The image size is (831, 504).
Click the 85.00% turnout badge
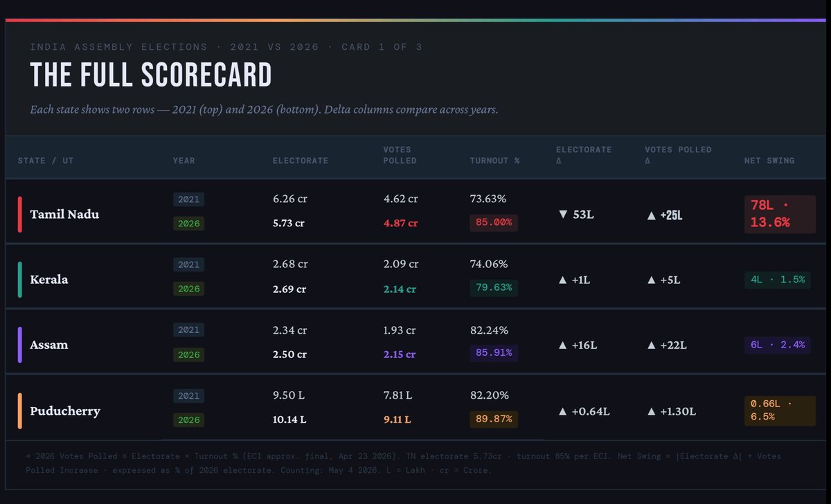pyautogui.click(x=494, y=223)
